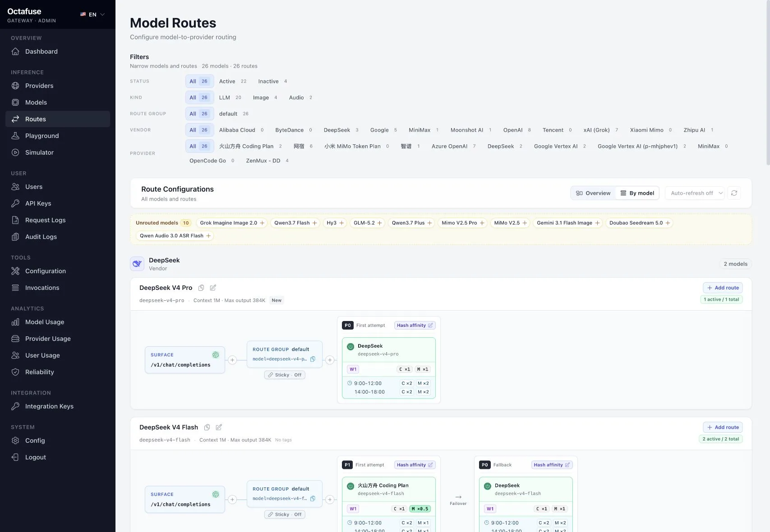770x532 pixels.
Task: Switch to the By model view
Action: 637,193
